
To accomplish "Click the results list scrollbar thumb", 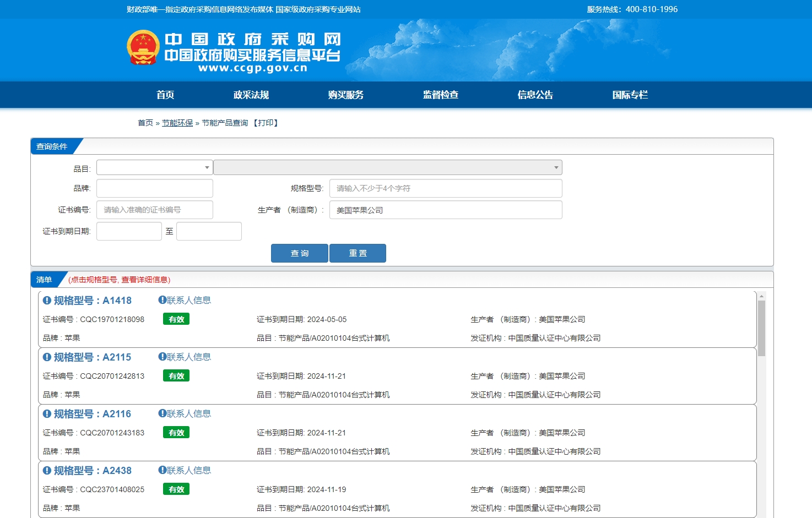I will tap(762, 329).
